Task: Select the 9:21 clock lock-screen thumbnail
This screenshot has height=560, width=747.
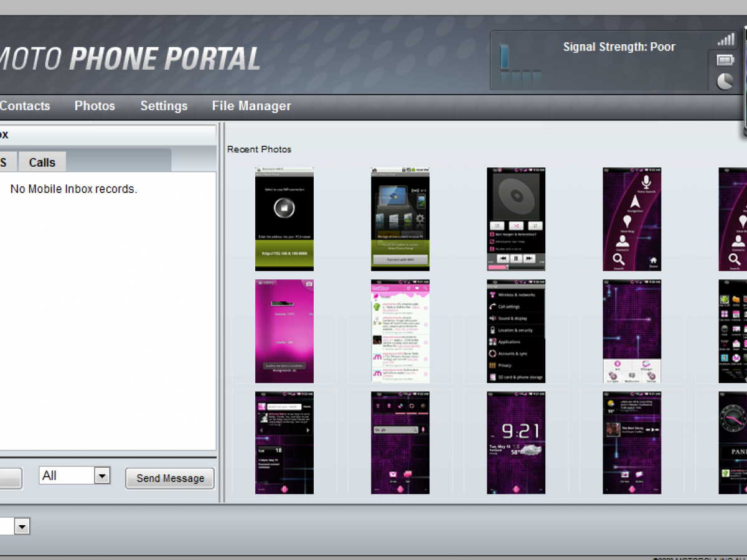Action: tap(516, 442)
